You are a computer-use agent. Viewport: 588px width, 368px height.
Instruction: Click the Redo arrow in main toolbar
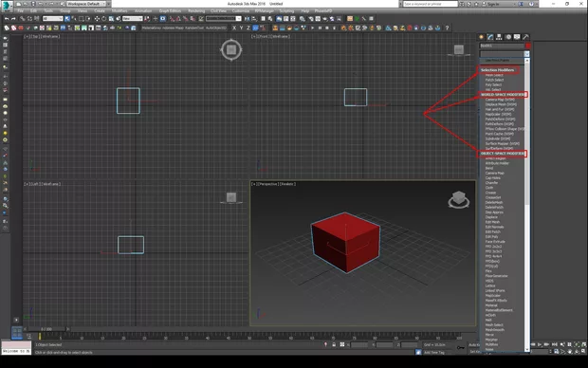[13, 18]
